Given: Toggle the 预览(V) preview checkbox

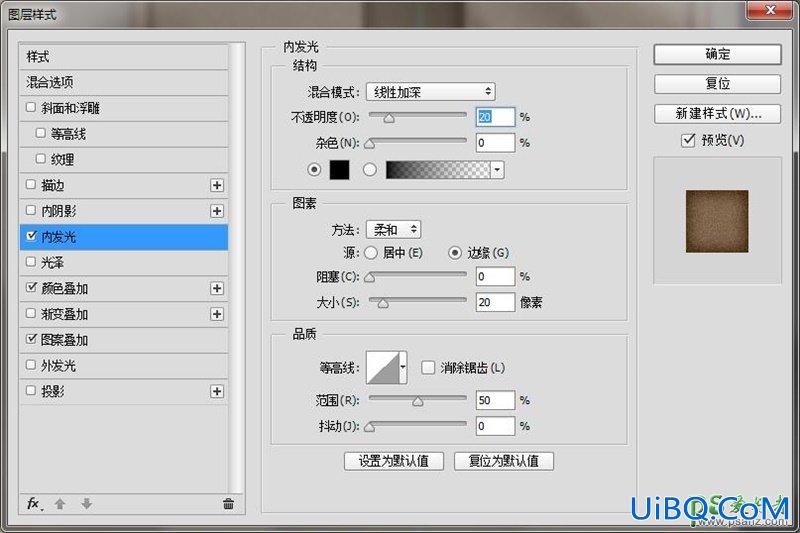Looking at the screenshot, I should point(688,140).
